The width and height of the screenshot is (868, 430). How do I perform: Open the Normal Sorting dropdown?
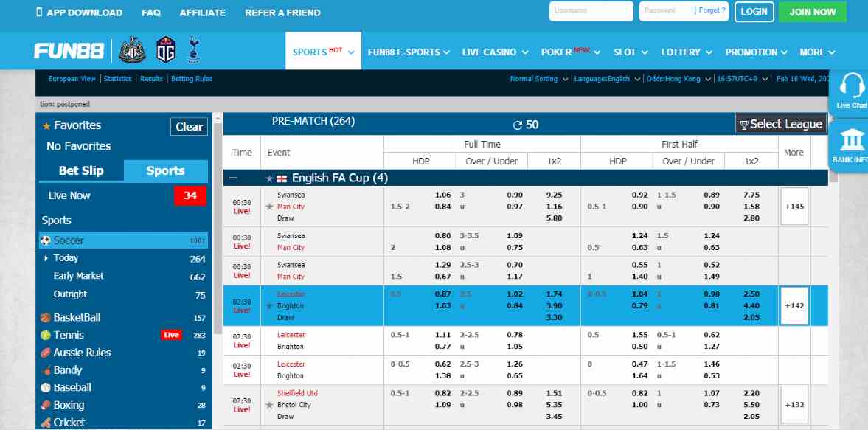[x=538, y=79]
